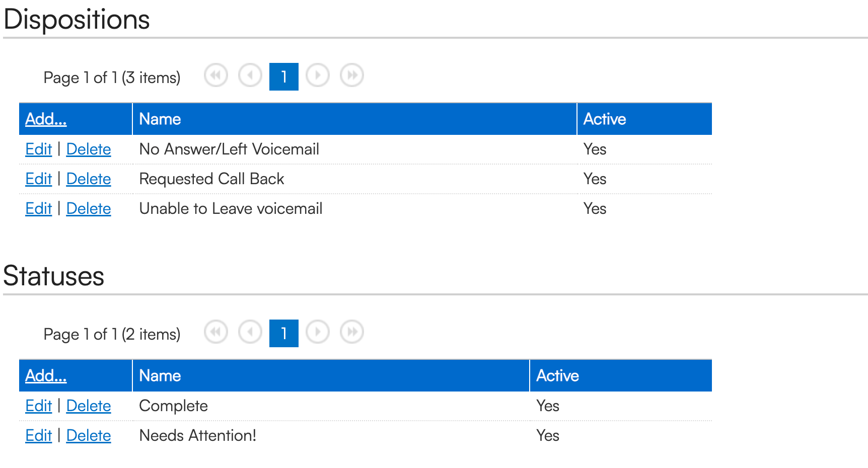Edit the No Answer/Left Voicemail disposition

pyautogui.click(x=39, y=149)
